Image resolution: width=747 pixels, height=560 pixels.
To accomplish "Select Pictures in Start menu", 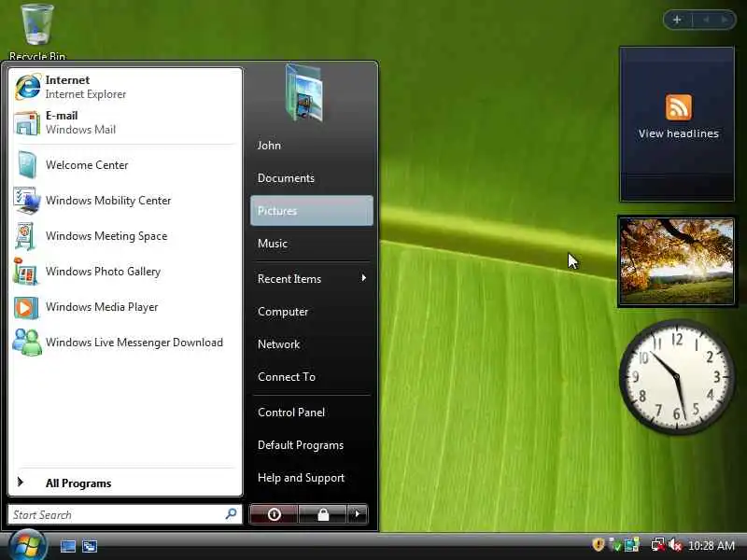I will 312,211.
